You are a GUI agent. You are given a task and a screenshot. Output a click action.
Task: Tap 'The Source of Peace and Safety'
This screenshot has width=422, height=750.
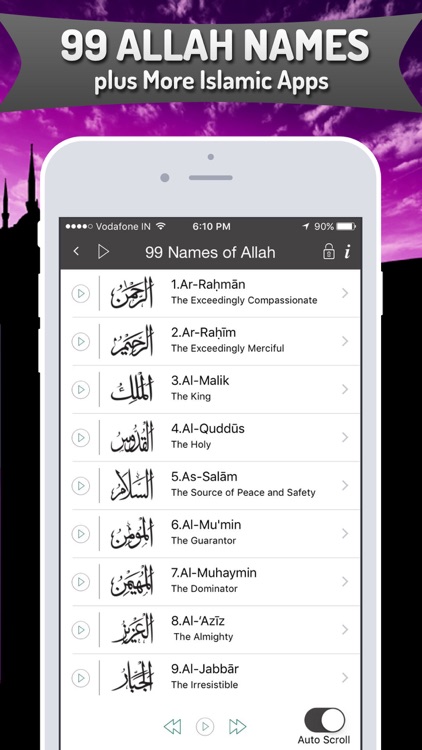(x=244, y=493)
